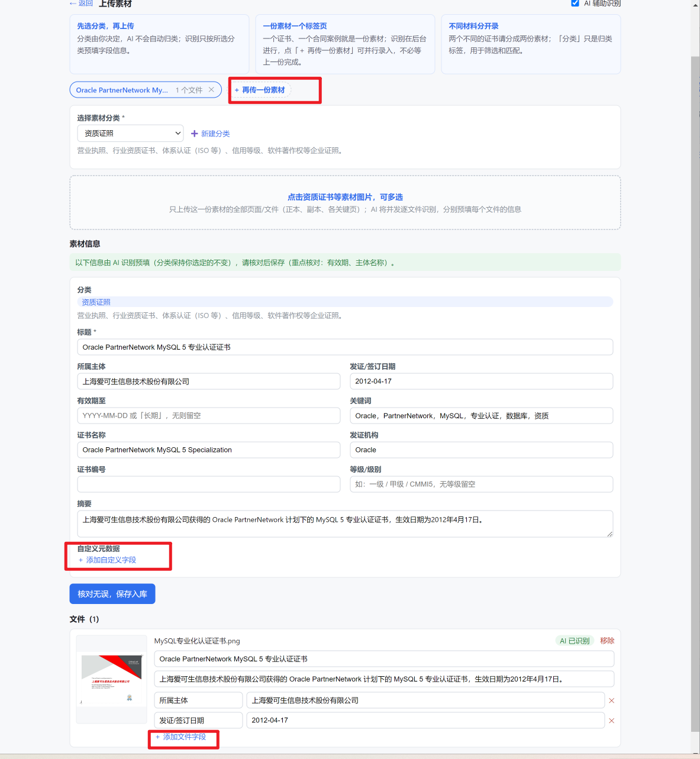The image size is (700, 759).
Task: Open the 资质证照 category dropdown
Action: click(x=130, y=133)
